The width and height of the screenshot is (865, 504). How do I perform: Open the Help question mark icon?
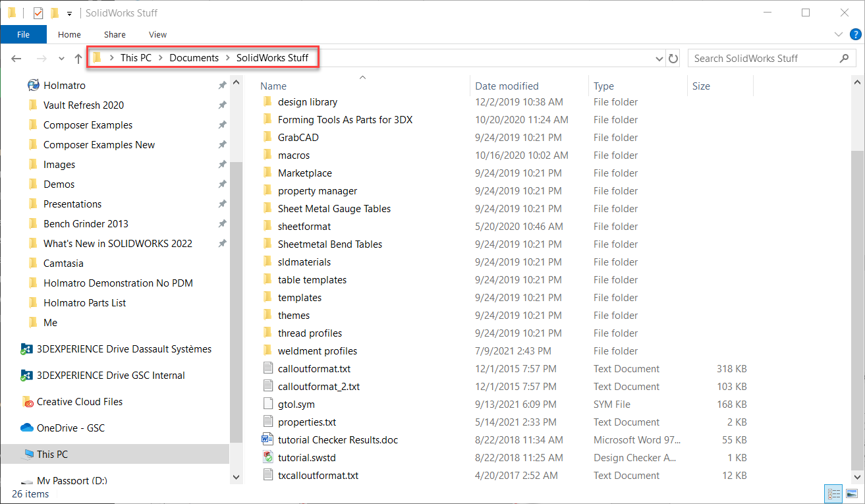coord(855,34)
